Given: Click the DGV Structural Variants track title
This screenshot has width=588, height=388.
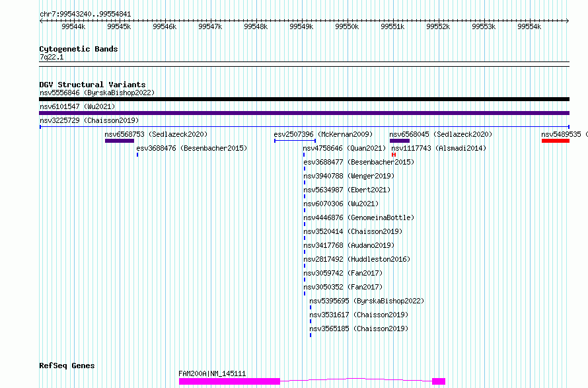Looking at the screenshot, I should (x=92, y=85).
